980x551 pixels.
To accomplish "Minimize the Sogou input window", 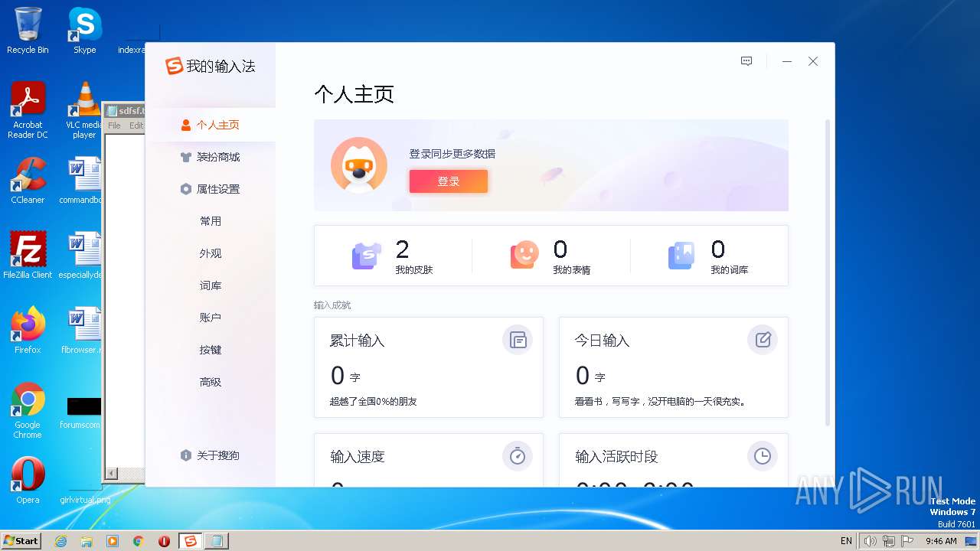I will click(x=787, y=61).
